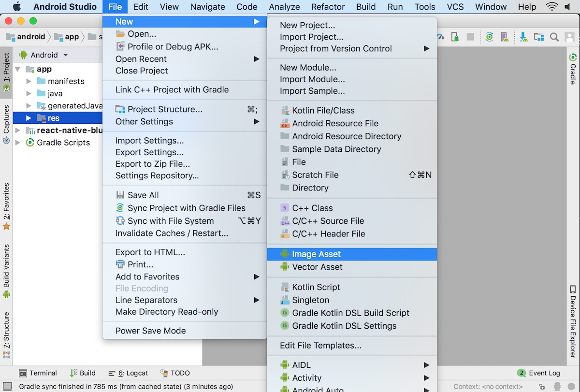Click the read-only lock toggle in the status bar

542,386
